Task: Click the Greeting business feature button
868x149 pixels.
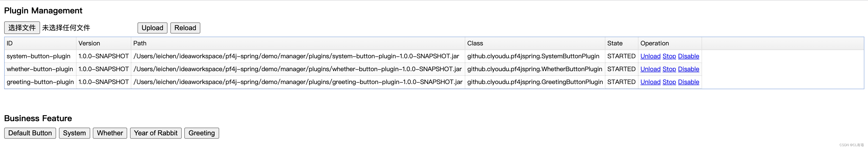Action: coord(202,133)
